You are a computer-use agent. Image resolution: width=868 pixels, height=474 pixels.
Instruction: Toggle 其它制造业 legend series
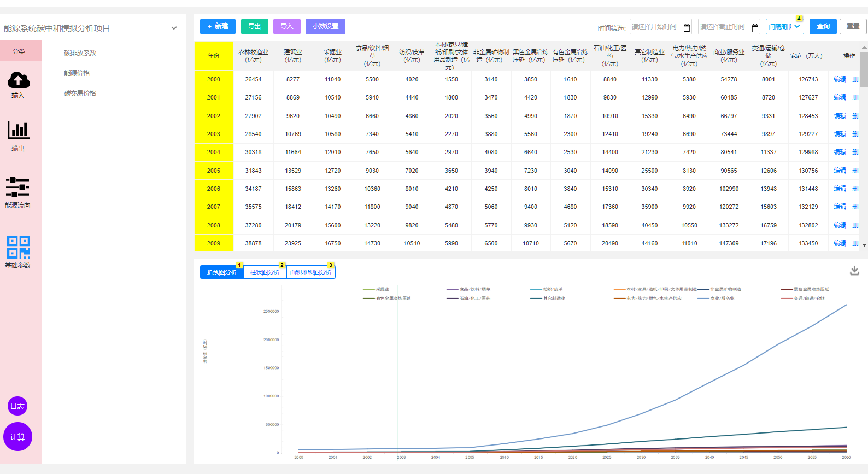pyautogui.click(x=547, y=299)
